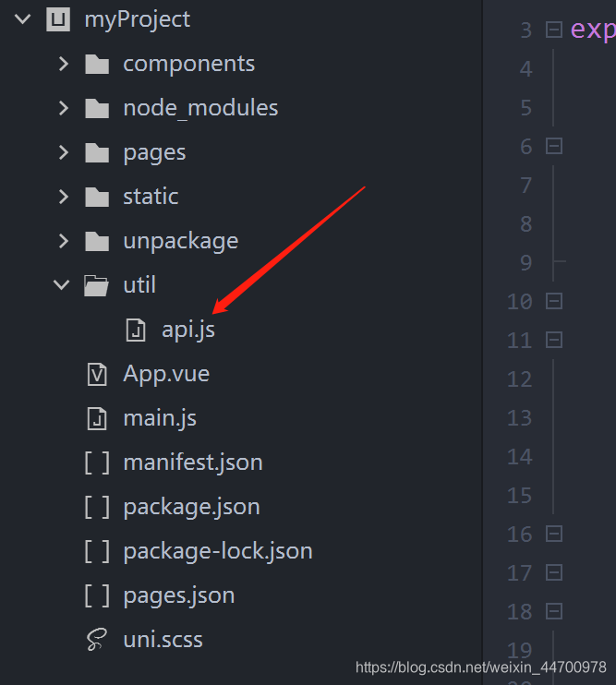Viewport: 616px width, 685px height.
Task: Collapse the code fold at line 16
Action: click(554, 535)
